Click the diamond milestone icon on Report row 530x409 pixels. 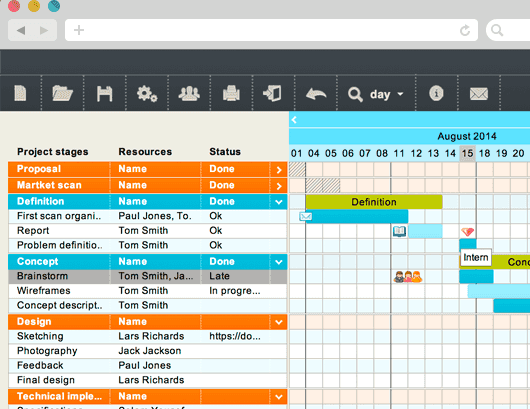467,232
